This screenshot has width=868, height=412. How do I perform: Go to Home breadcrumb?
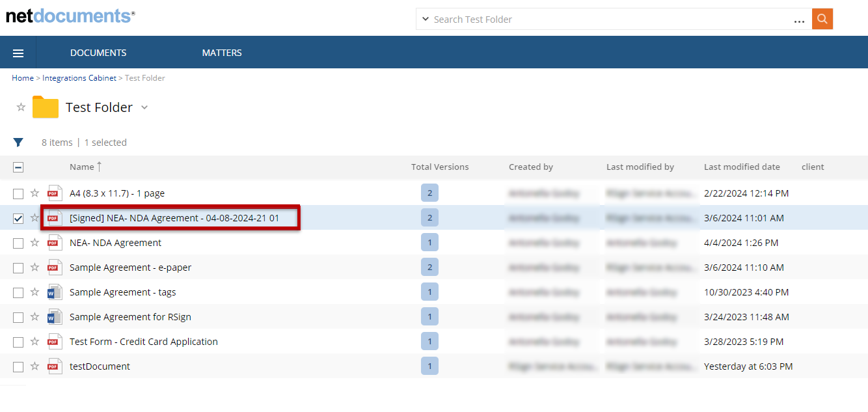[x=23, y=77]
